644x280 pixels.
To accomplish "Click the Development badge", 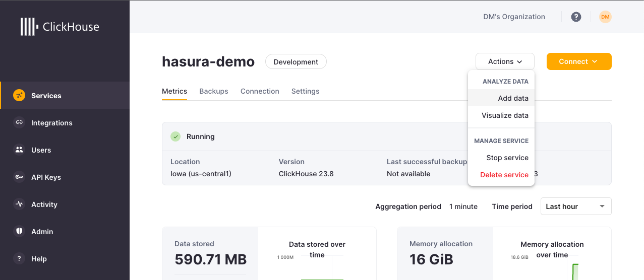I will tap(296, 61).
